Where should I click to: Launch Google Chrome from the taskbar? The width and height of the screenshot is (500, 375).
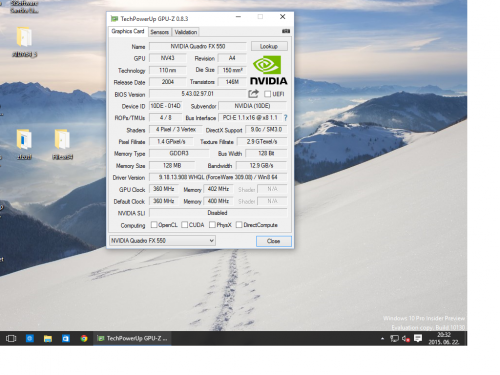84,338
